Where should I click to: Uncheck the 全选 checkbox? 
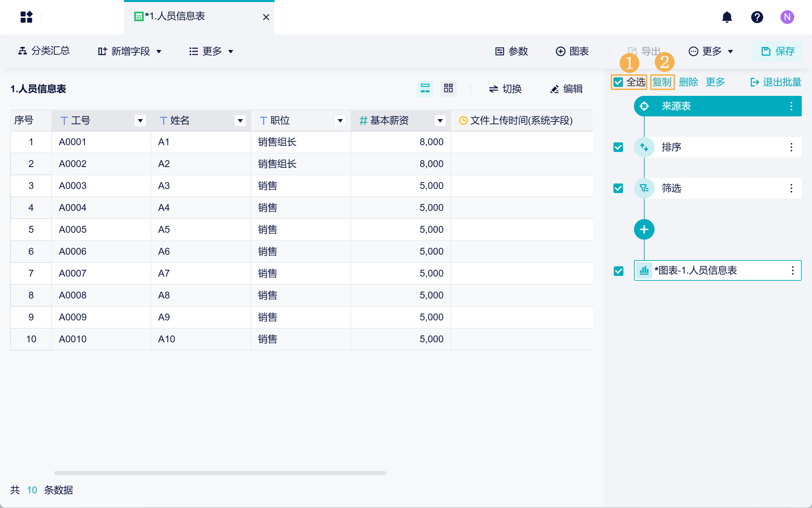(x=618, y=82)
